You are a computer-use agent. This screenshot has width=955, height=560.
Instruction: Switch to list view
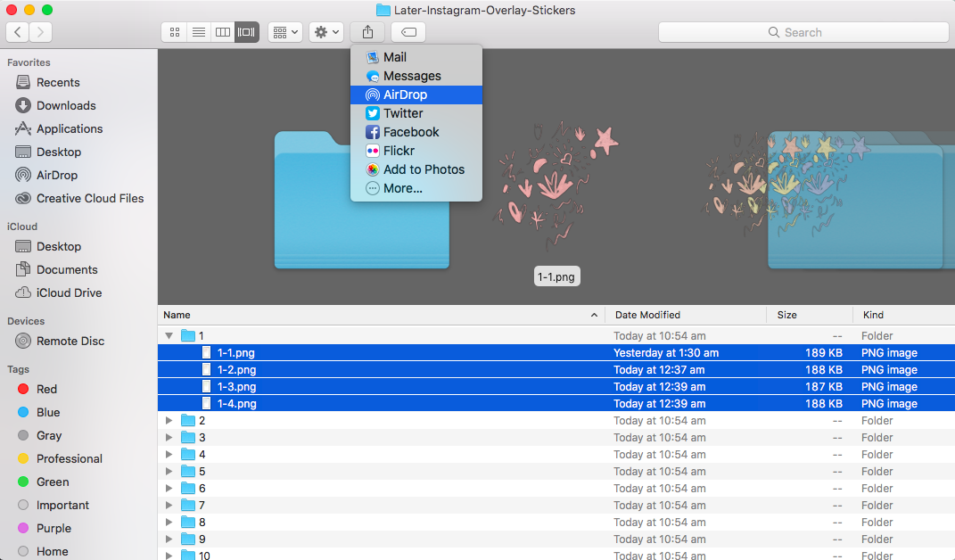click(x=199, y=32)
